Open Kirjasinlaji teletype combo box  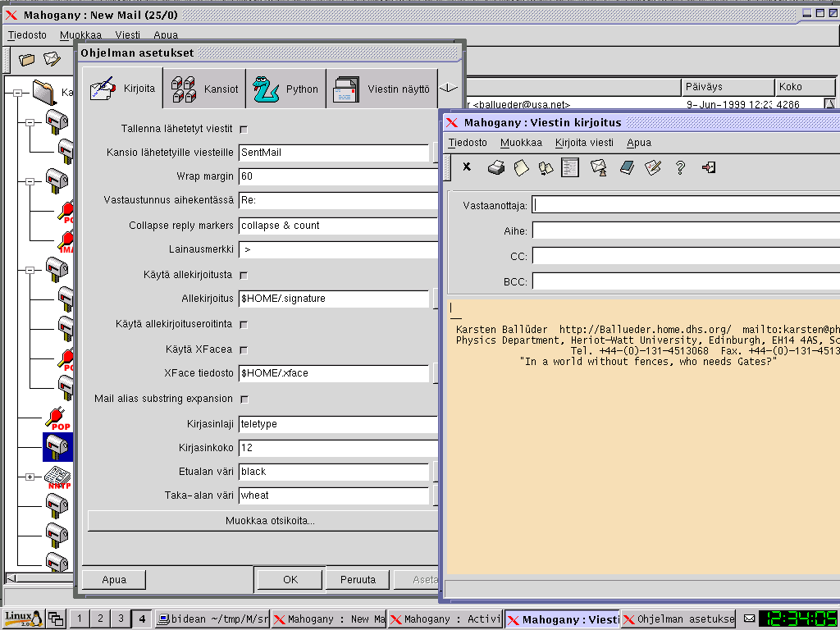pos(338,424)
